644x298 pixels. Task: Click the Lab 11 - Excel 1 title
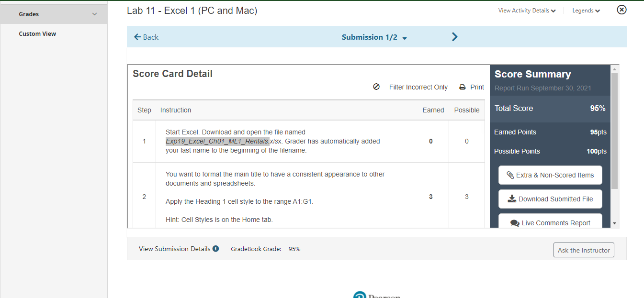coord(192,11)
